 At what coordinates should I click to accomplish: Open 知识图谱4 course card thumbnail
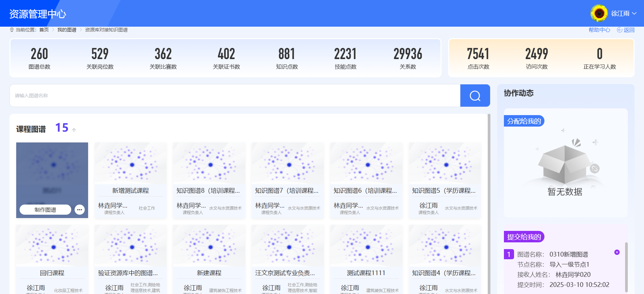click(445, 246)
